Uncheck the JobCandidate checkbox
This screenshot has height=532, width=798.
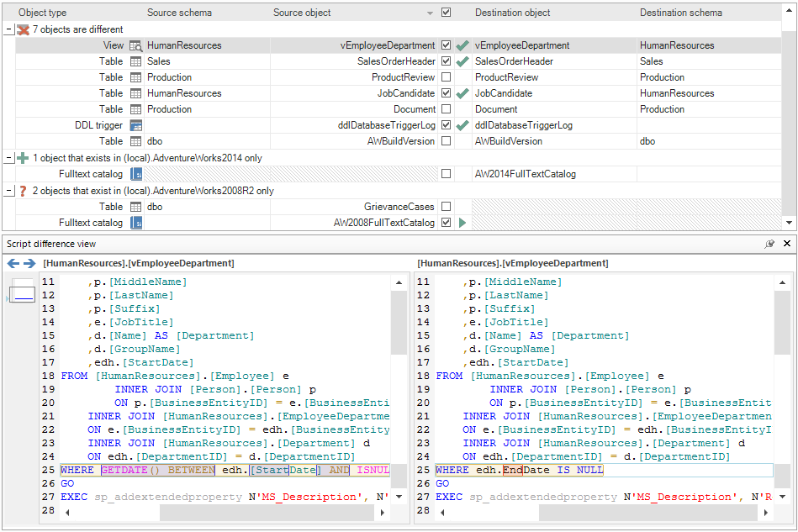(x=446, y=93)
